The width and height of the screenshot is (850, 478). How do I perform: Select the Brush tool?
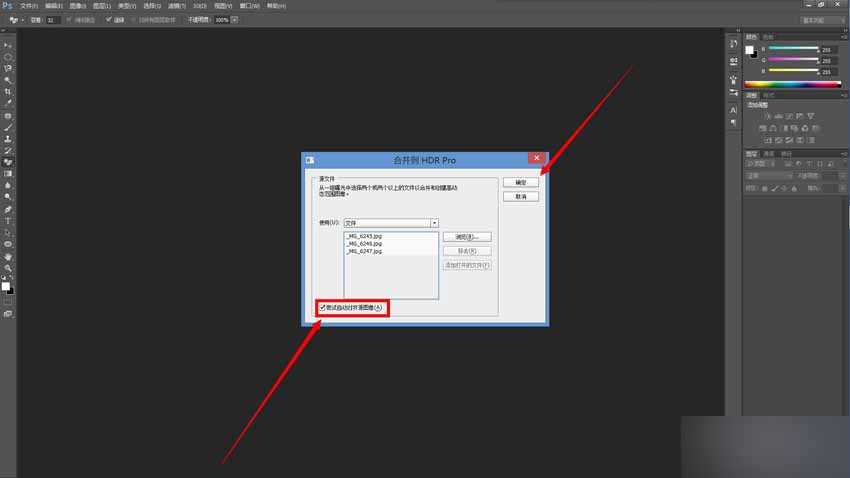8,127
